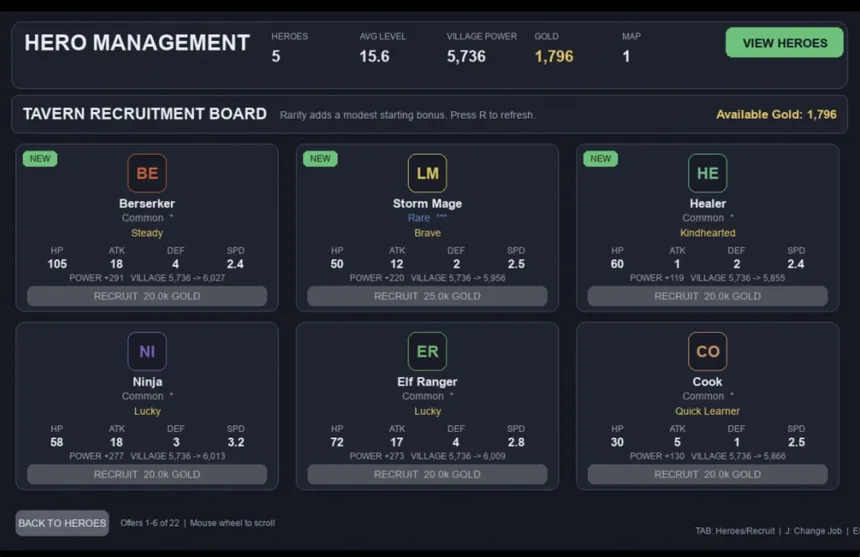Click the Brave trait on Storm Mage
The image size is (860, 557).
[x=427, y=233]
